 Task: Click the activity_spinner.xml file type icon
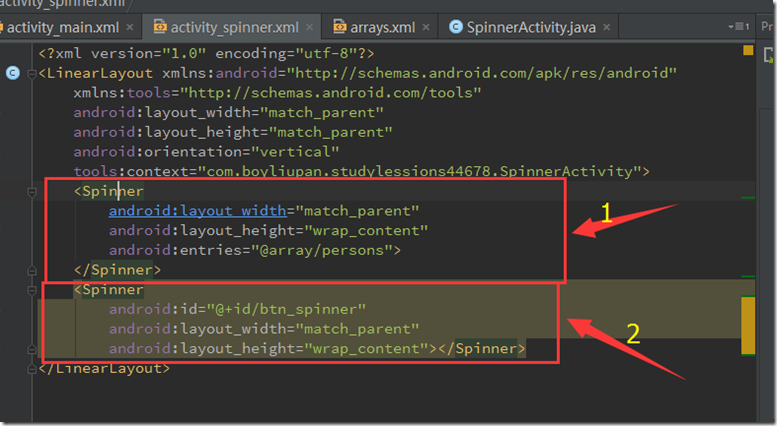coord(159,27)
